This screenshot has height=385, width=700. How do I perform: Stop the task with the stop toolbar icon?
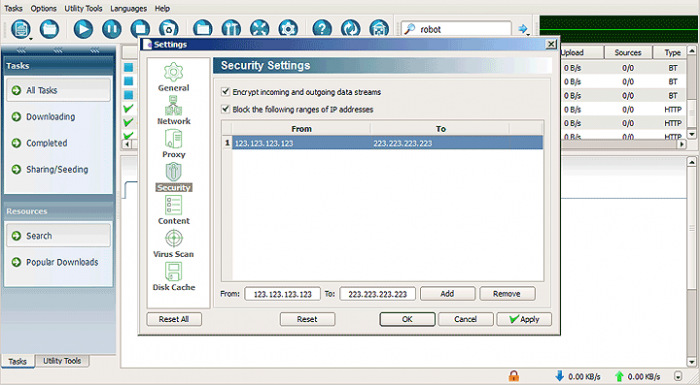coord(140,29)
